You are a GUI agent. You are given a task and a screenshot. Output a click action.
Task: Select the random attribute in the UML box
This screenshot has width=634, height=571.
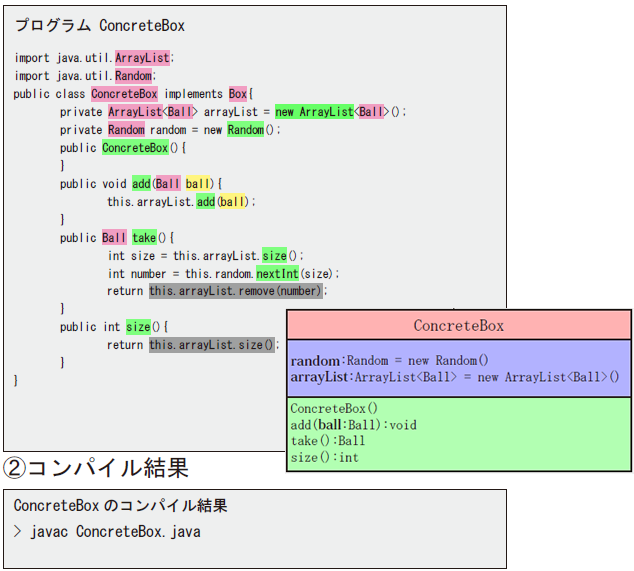(x=315, y=360)
